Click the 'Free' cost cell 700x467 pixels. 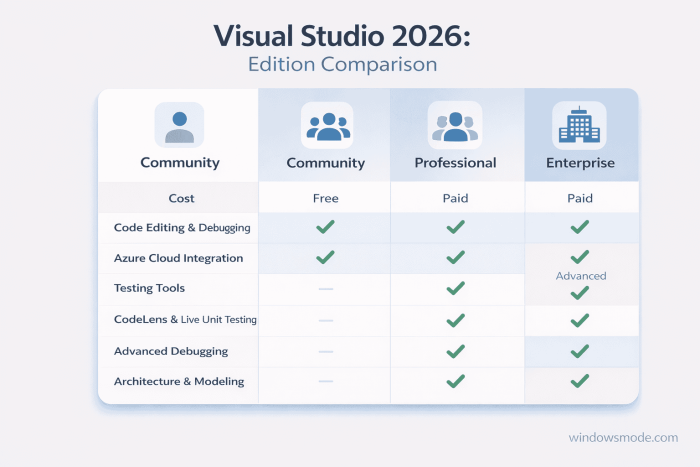point(326,198)
